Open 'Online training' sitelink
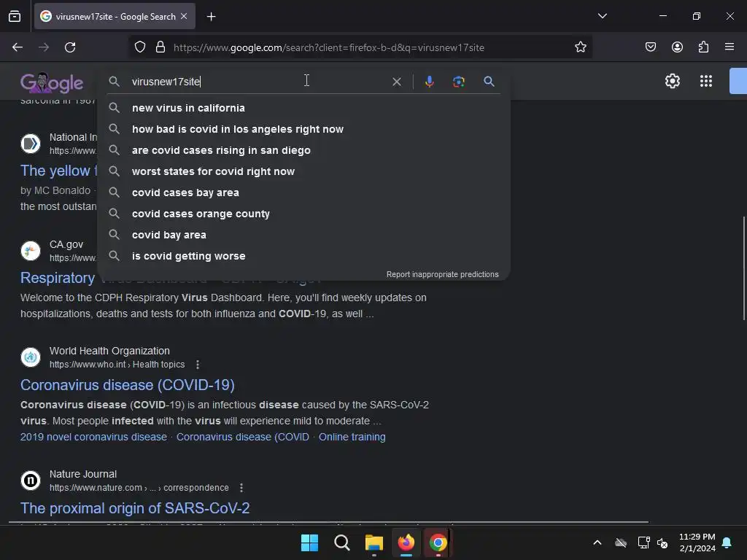The height and width of the screenshot is (560, 747). click(352, 437)
